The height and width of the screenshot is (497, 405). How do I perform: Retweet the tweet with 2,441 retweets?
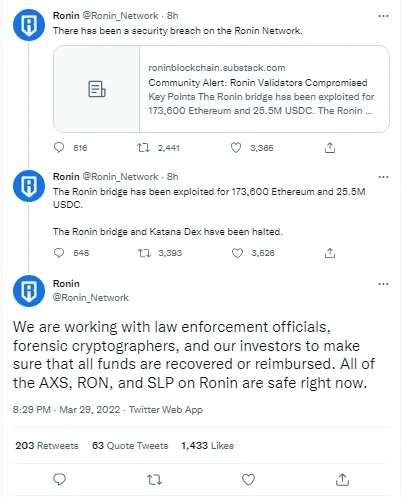click(x=144, y=147)
